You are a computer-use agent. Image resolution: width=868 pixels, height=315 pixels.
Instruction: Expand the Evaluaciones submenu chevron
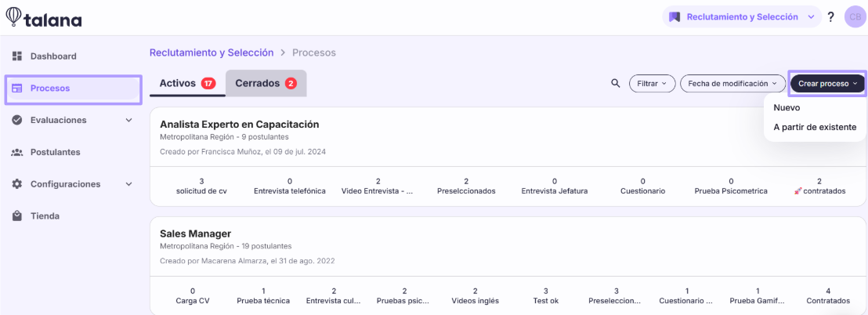tap(129, 120)
